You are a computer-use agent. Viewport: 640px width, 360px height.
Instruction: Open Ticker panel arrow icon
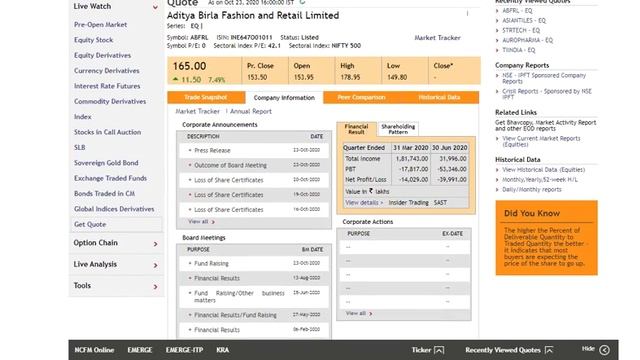(x=439, y=350)
